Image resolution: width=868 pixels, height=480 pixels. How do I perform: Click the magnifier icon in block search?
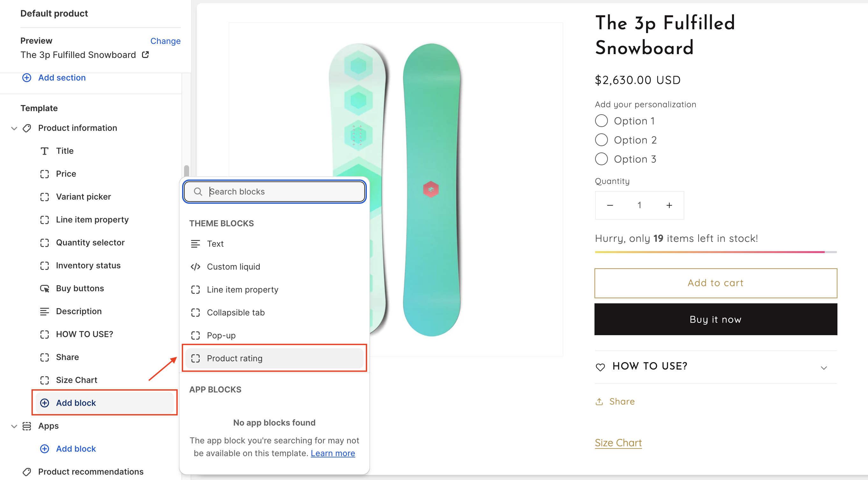point(198,192)
